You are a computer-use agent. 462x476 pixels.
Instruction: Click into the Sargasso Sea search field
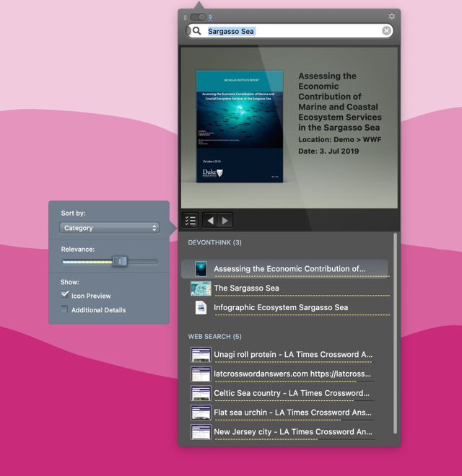tap(289, 31)
